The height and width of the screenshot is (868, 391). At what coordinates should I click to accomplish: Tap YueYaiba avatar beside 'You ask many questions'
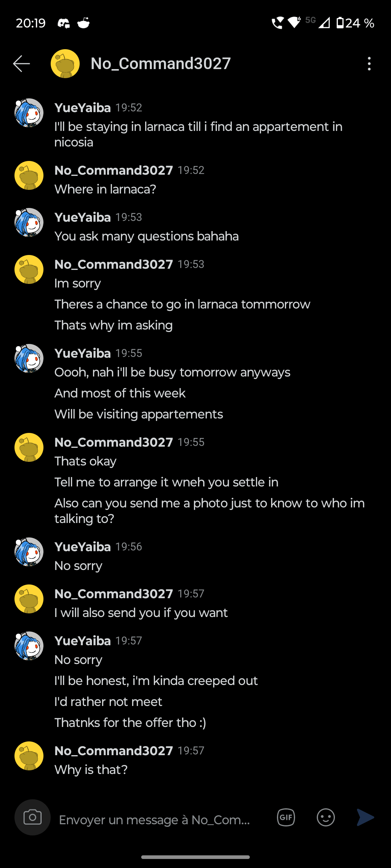click(29, 222)
